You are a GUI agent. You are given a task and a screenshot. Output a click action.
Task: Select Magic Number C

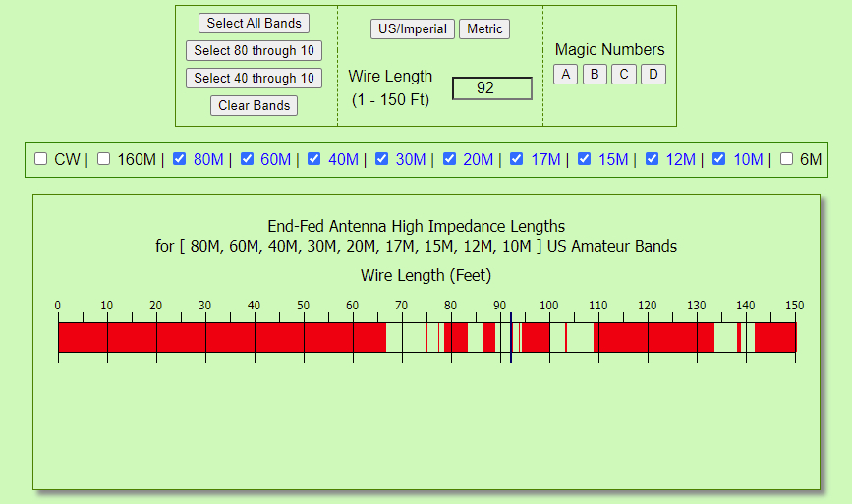click(624, 74)
